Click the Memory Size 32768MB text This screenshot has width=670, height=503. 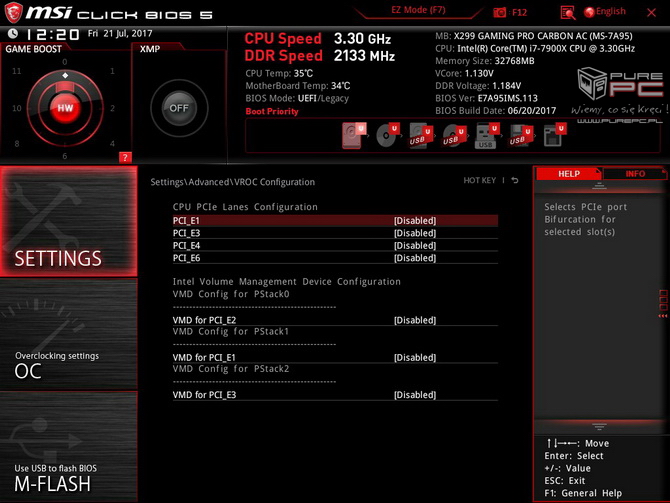click(x=485, y=61)
